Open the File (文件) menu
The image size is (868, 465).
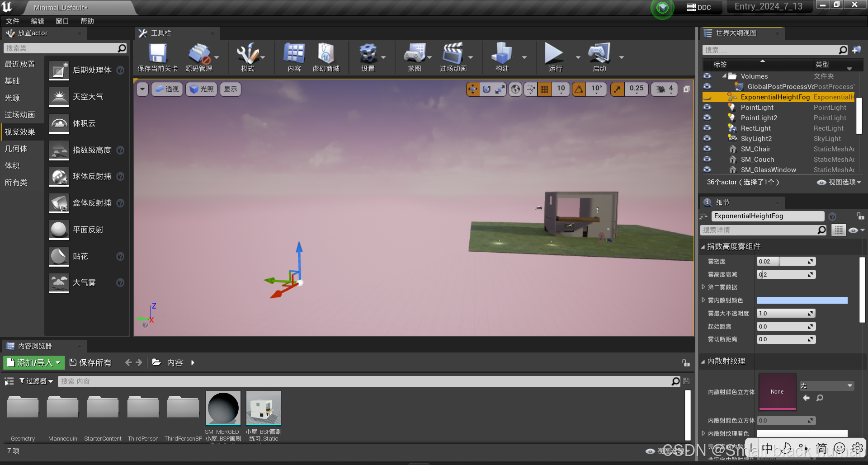[13, 21]
